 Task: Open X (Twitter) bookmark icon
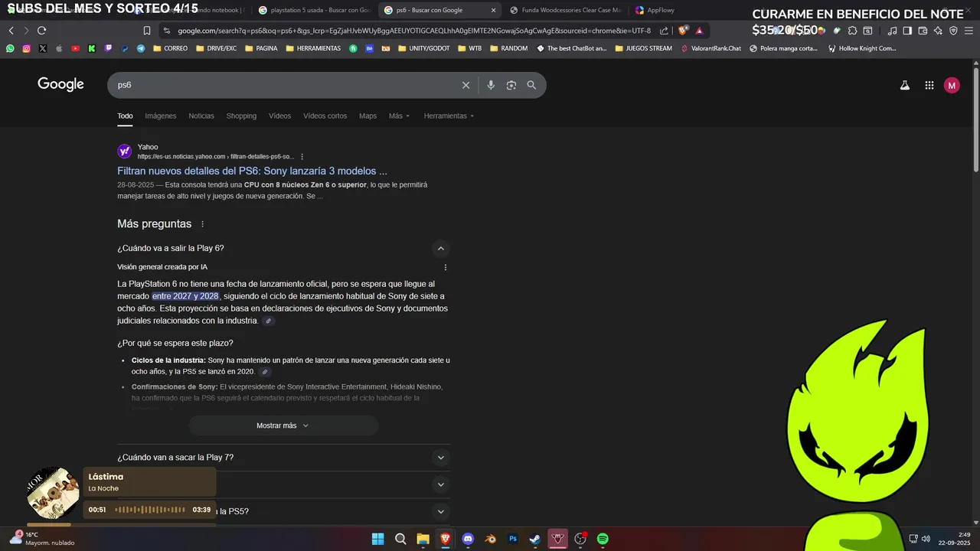click(x=42, y=48)
